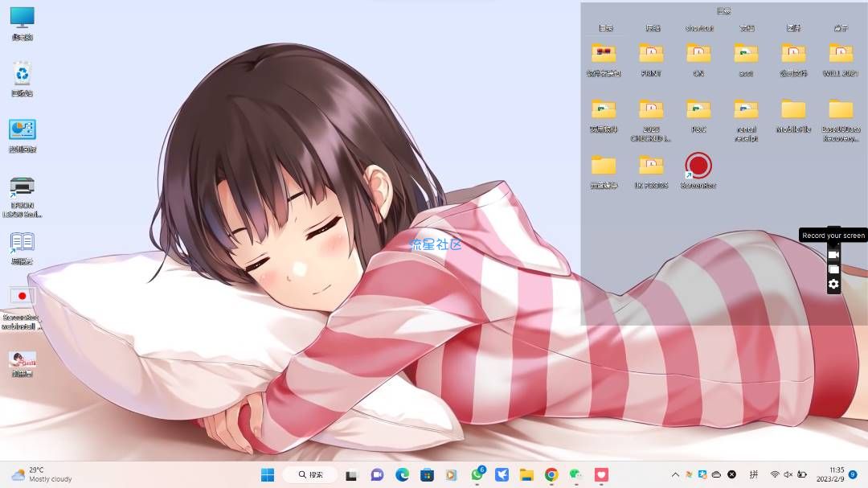The height and width of the screenshot is (488, 868).
Task: Open File Explorer from the taskbar
Action: (526, 474)
